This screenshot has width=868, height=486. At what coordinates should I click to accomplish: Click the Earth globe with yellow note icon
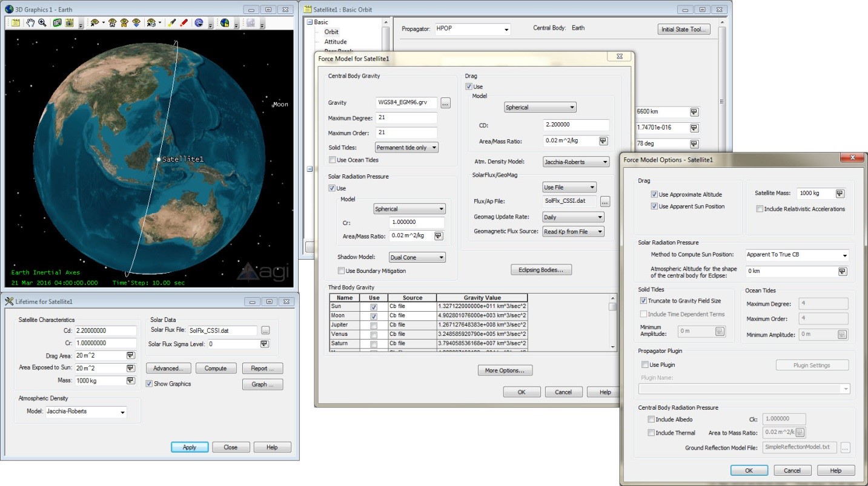pos(225,23)
